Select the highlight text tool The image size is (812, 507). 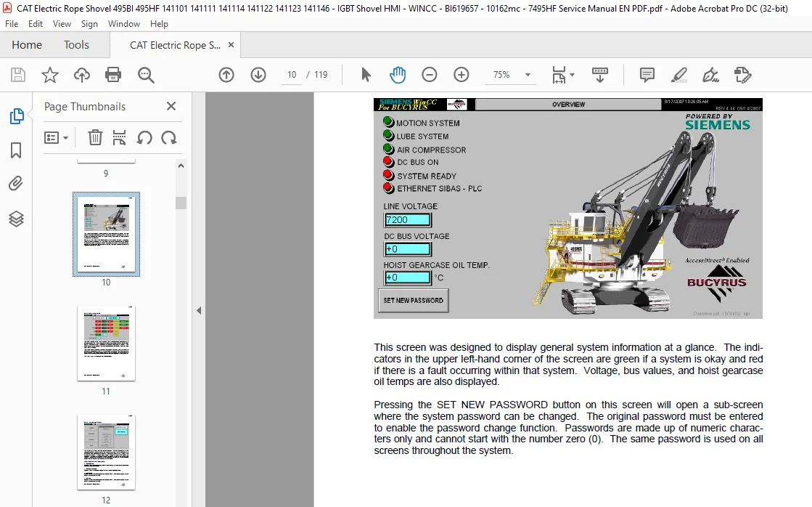point(679,75)
